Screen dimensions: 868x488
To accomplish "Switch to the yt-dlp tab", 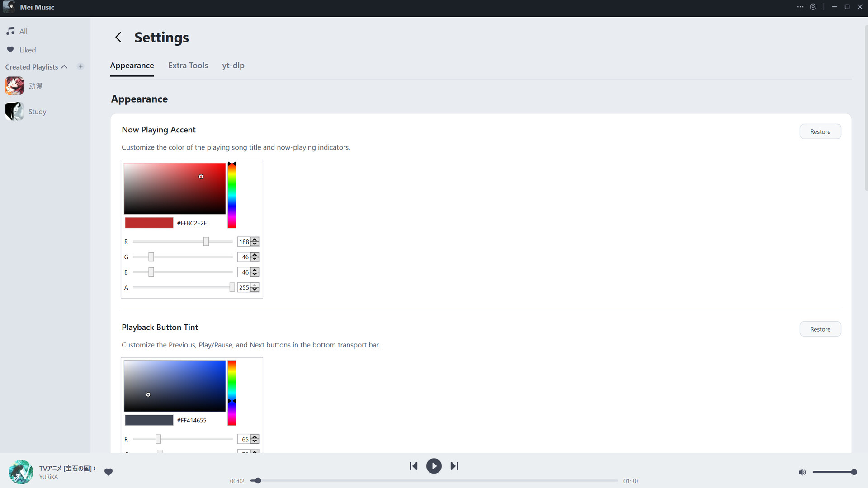I will 233,66.
